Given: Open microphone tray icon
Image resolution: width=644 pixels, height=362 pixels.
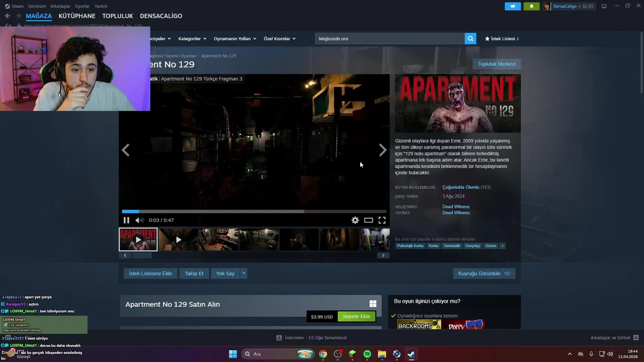Looking at the screenshot, I should (x=591, y=354).
